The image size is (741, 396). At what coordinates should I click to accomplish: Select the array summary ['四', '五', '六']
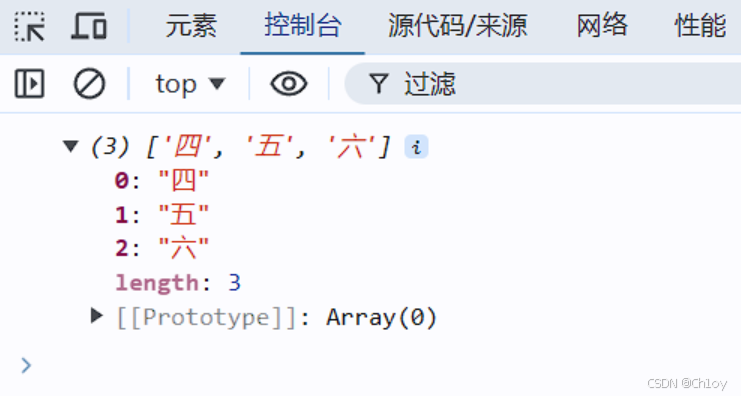(268, 146)
